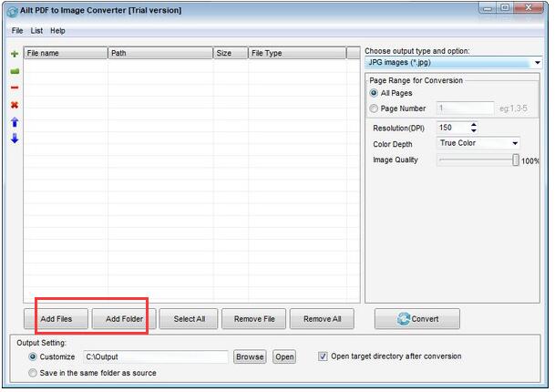
Task: Select the Page Number radio button
Action: pos(374,108)
